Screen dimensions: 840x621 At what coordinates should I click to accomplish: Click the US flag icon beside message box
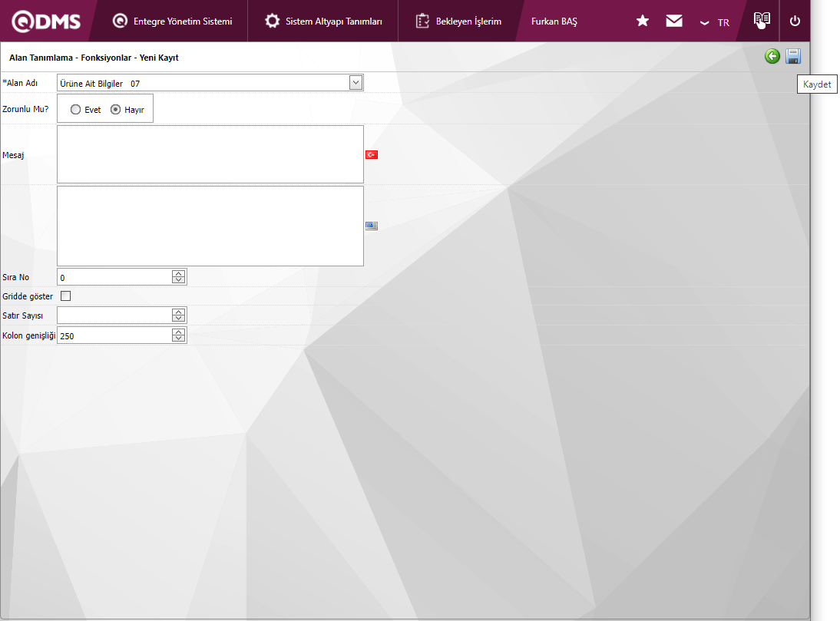tap(372, 226)
